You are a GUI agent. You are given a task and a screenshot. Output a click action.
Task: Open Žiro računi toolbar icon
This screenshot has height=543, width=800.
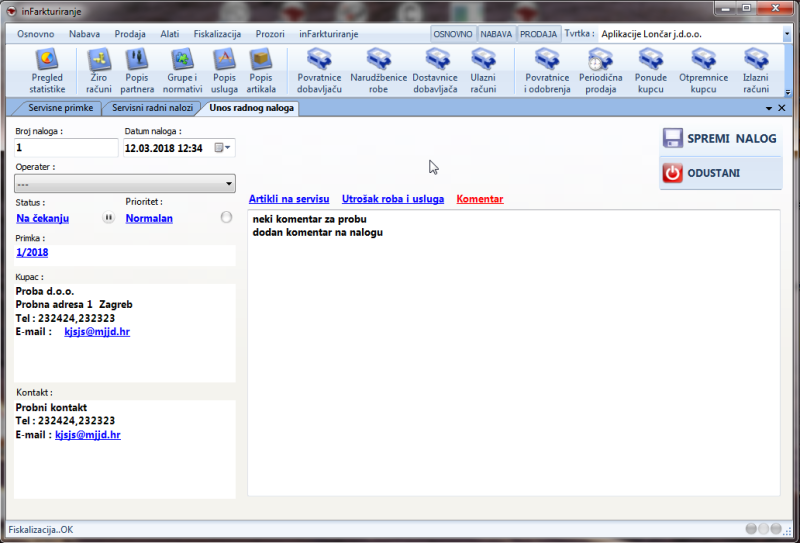pyautogui.click(x=99, y=70)
